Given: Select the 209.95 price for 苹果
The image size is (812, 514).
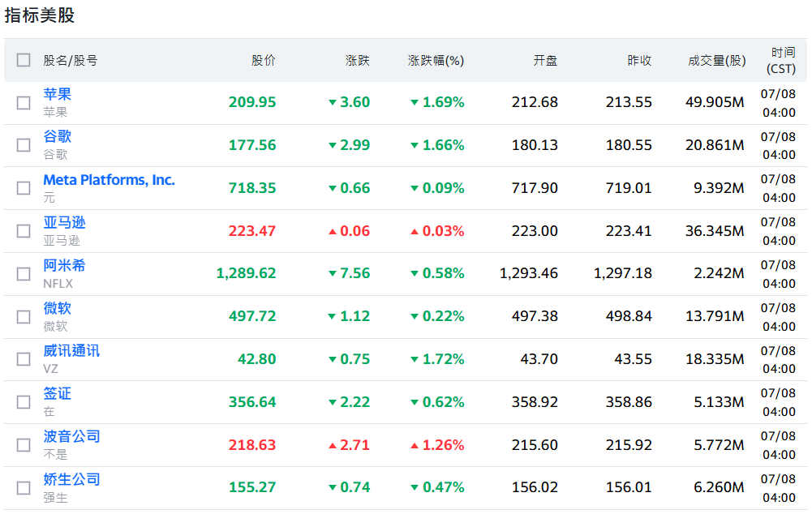Looking at the screenshot, I should coord(252,102).
